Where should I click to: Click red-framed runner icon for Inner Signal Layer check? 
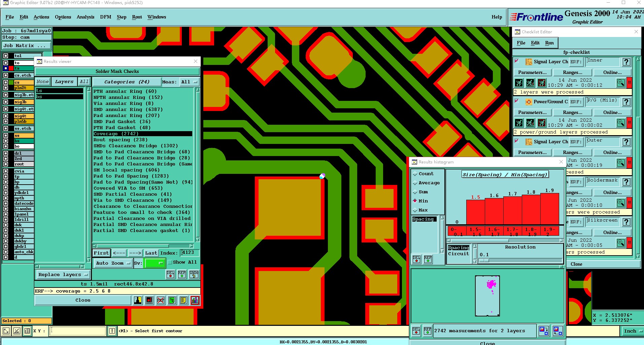pos(542,83)
